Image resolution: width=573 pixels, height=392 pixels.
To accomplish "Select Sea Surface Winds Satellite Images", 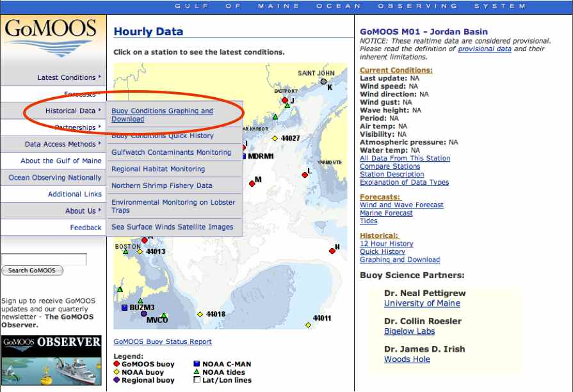I will coord(172,226).
